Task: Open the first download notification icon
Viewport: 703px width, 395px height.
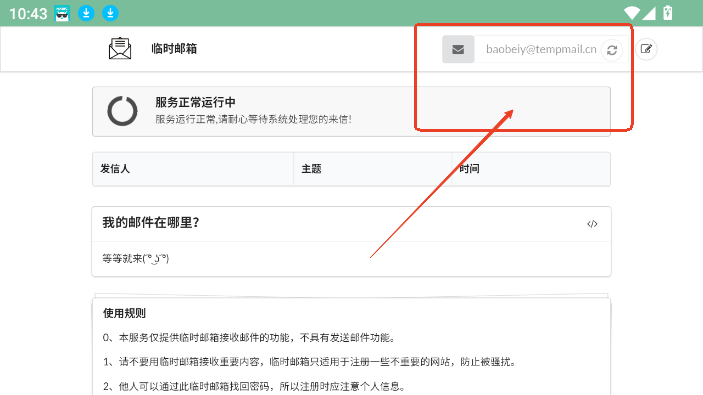Action: (x=86, y=13)
